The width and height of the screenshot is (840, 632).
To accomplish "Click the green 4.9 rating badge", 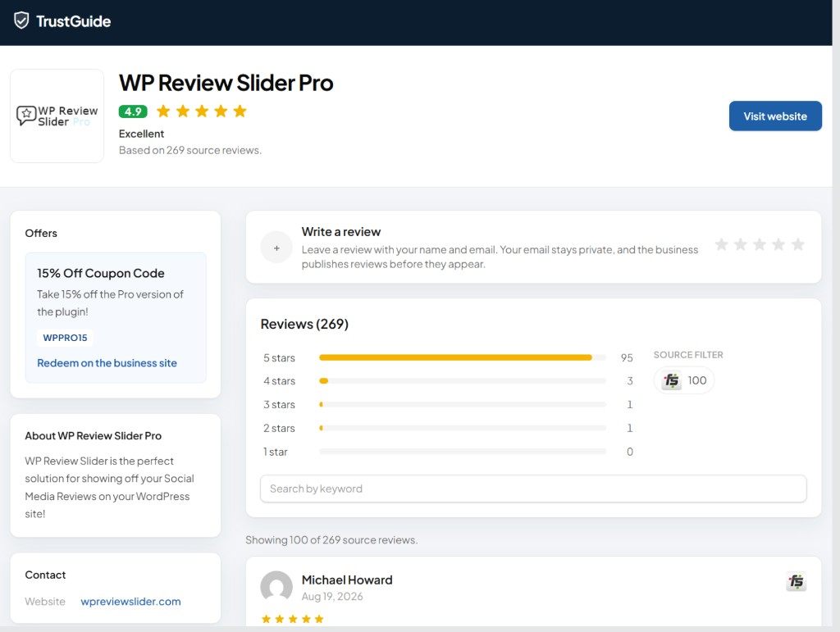I will click(133, 111).
